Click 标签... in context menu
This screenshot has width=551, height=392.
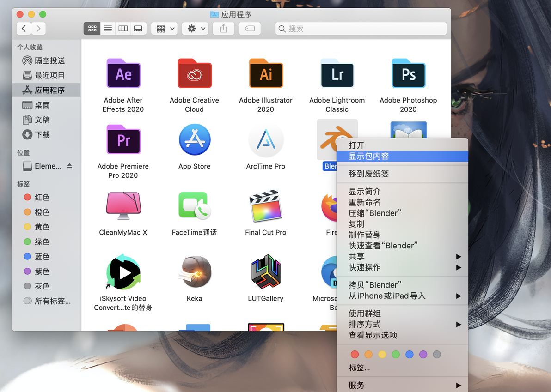359,368
